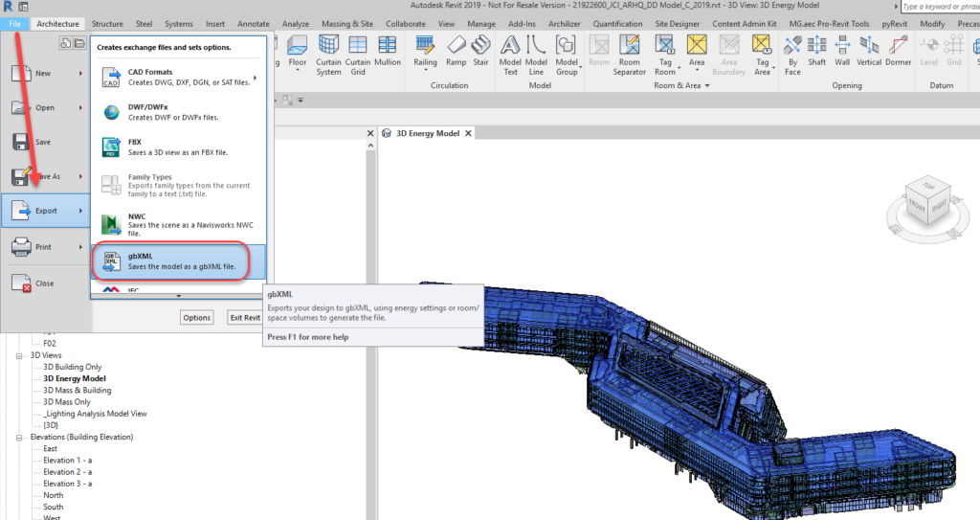The width and height of the screenshot is (980, 520).
Task: Choose the DWF/DWFx export option
Action: 179,112
